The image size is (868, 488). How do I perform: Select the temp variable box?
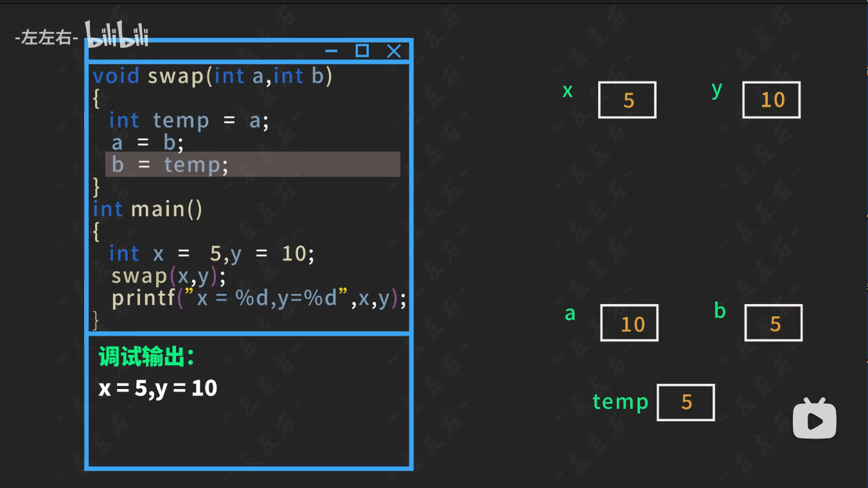686,402
